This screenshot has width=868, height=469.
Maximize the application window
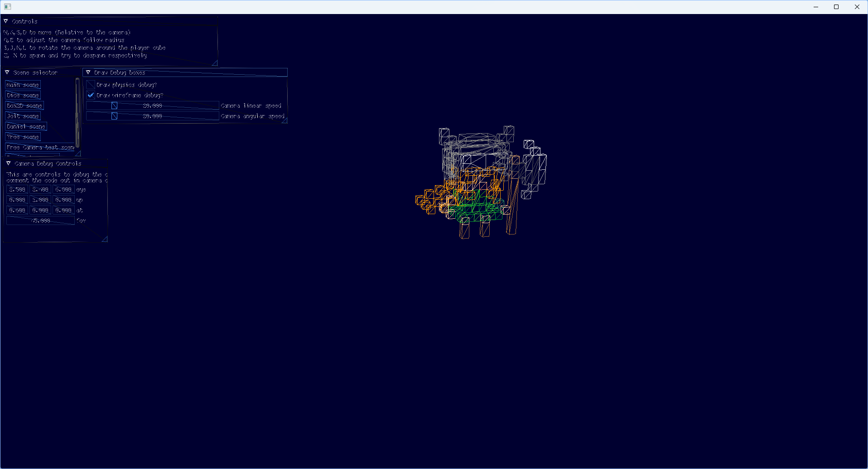tap(836, 7)
